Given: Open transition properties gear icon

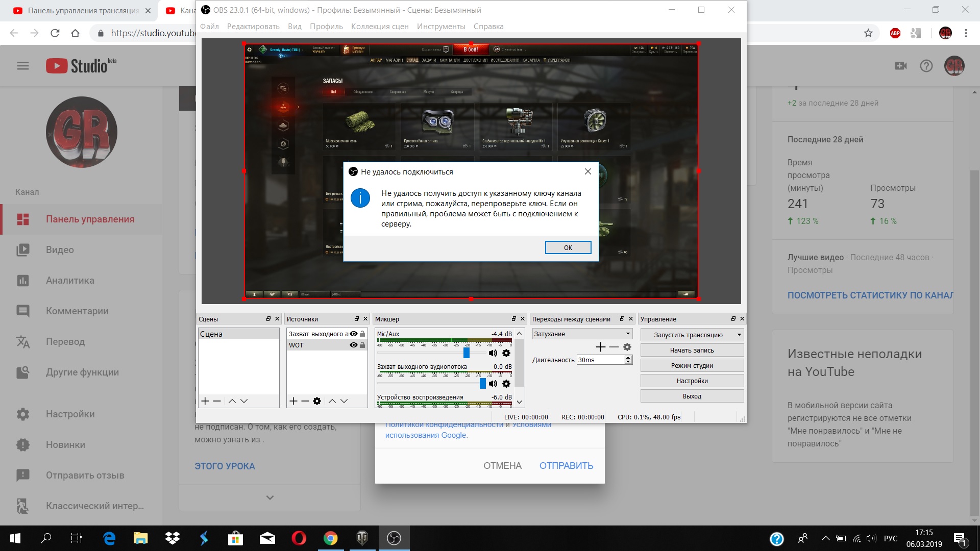Looking at the screenshot, I should (627, 347).
